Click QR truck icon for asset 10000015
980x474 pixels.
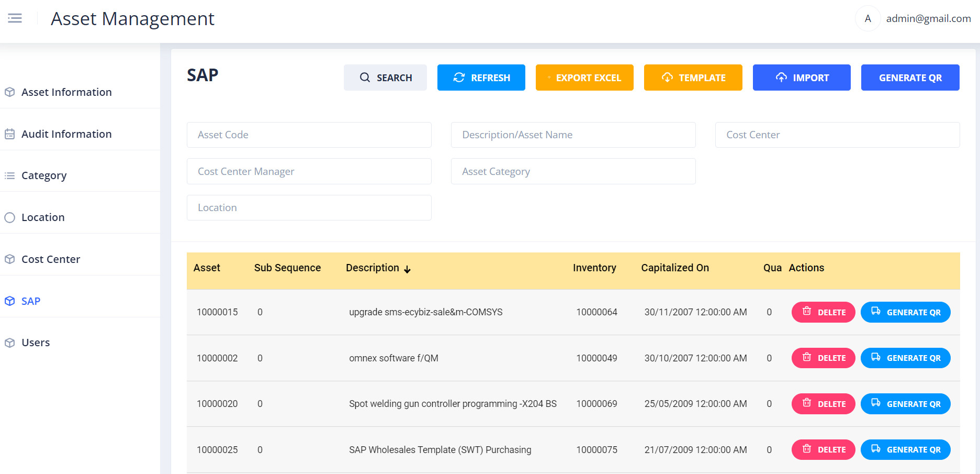pyautogui.click(x=876, y=311)
